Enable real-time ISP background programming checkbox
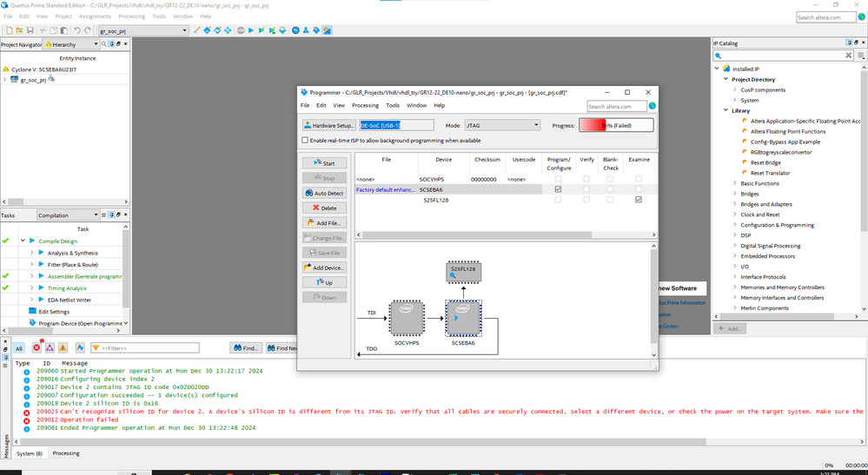The image size is (868, 475). [304, 140]
